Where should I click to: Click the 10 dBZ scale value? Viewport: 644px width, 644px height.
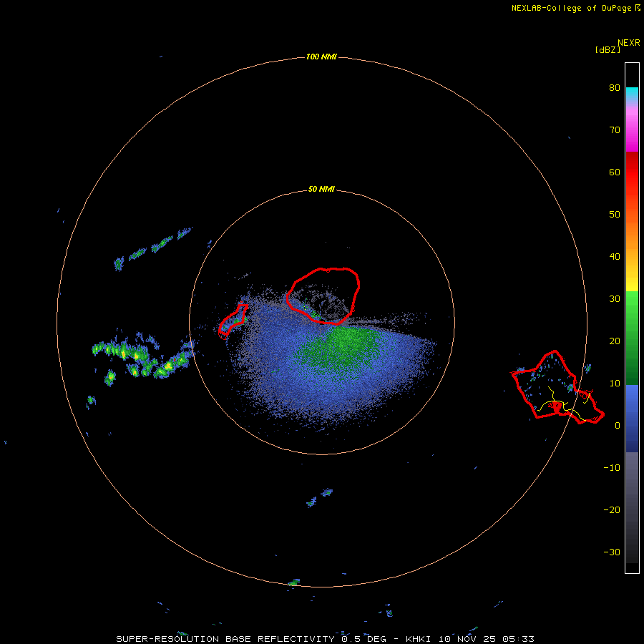(x=615, y=384)
